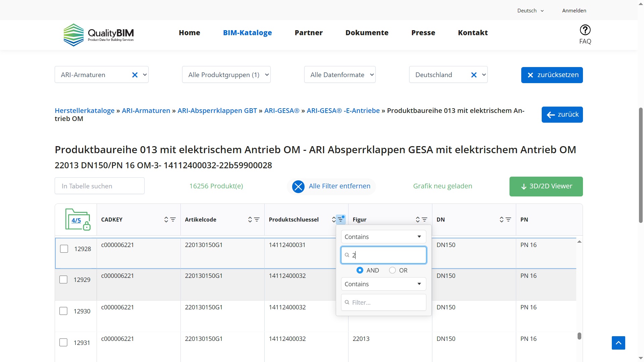
Task: Open the Dokumente menu item
Action: click(367, 33)
